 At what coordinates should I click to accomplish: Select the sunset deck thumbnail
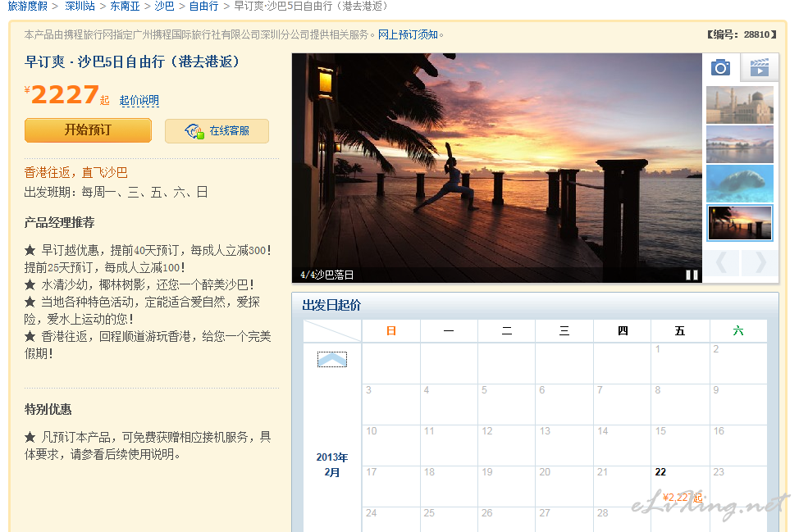739,222
